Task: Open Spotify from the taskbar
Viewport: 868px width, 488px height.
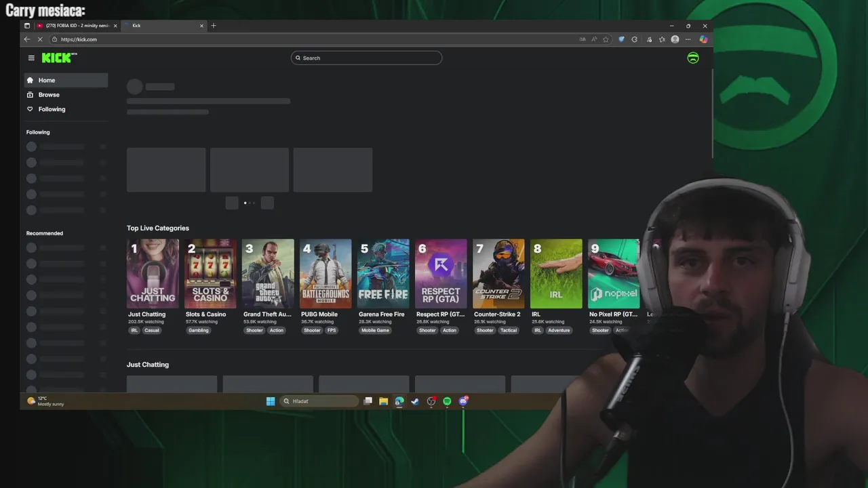Action: pyautogui.click(x=447, y=401)
